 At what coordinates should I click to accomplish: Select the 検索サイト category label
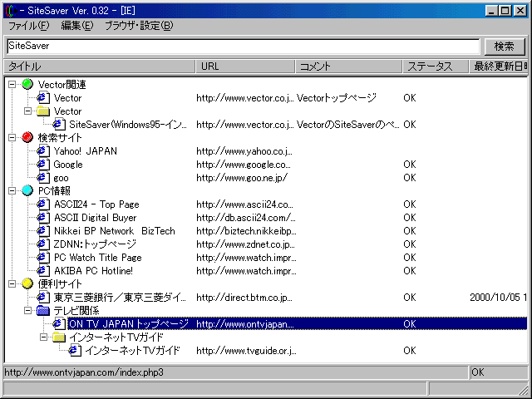pyautogui.click(x=60, y=137)
